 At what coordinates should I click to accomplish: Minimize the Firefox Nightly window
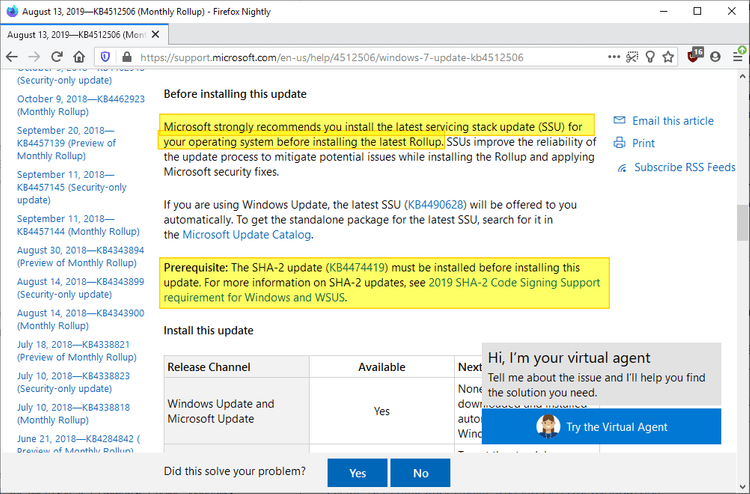[663, 11]
